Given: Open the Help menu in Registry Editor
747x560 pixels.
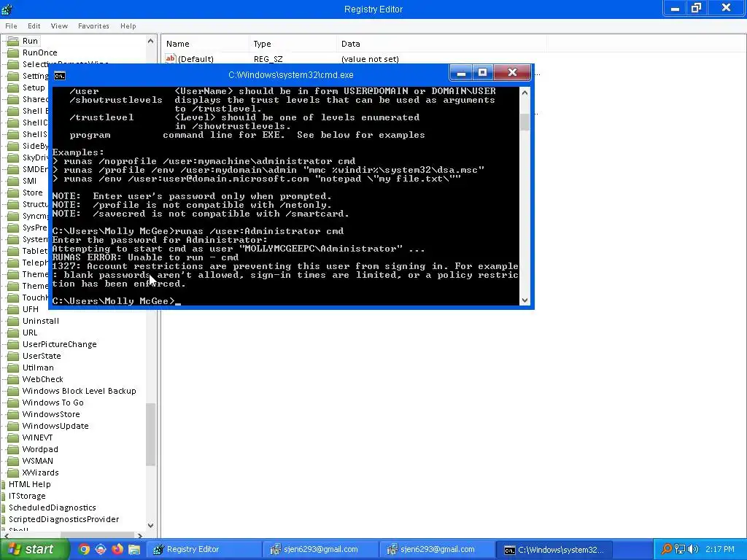Looking at the screenshot, I should (128, 26).
